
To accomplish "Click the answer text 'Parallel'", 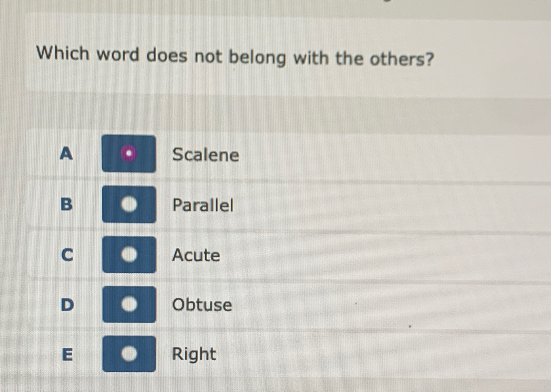I will [x=203, y=205].
